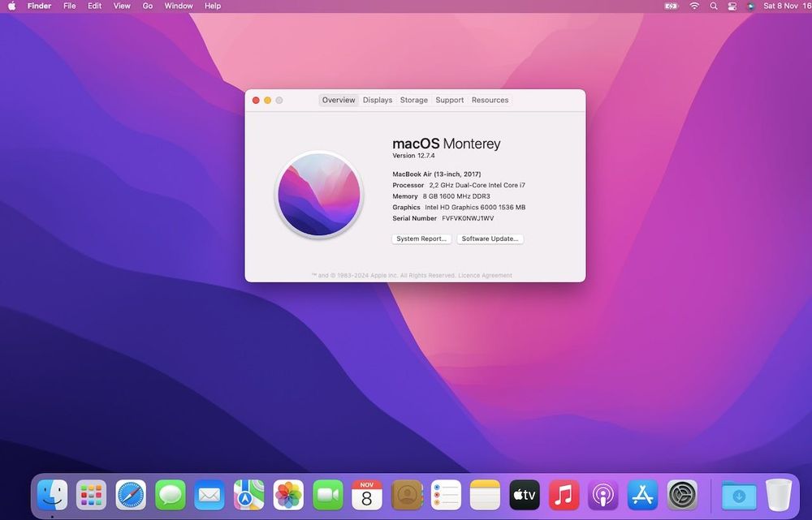Open Spotlight search in menu bar
Viewport: 812px width, 520px height.
click(714, 6)
